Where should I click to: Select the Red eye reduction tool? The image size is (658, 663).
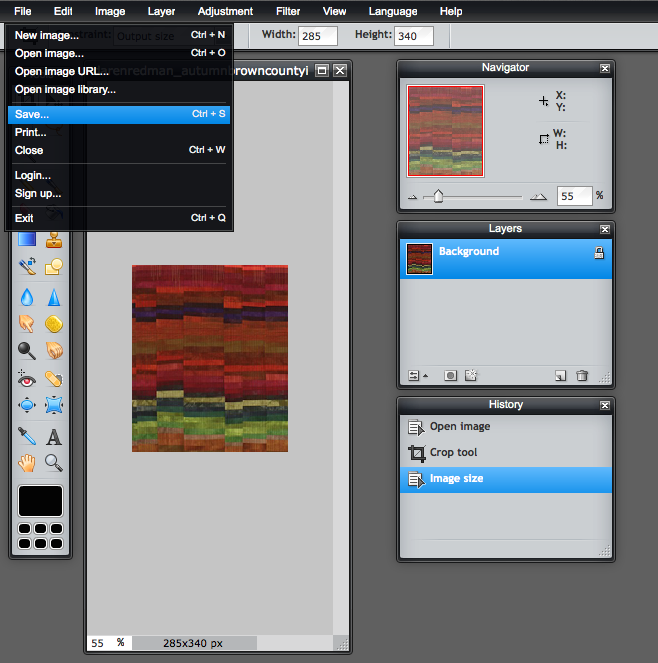pyautogui.click(x=27, y=378)
